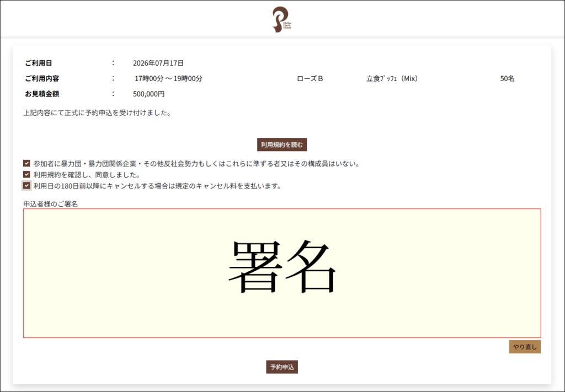Submit with the 予約申込 button
Screen dimensions: 565x392
282,367
